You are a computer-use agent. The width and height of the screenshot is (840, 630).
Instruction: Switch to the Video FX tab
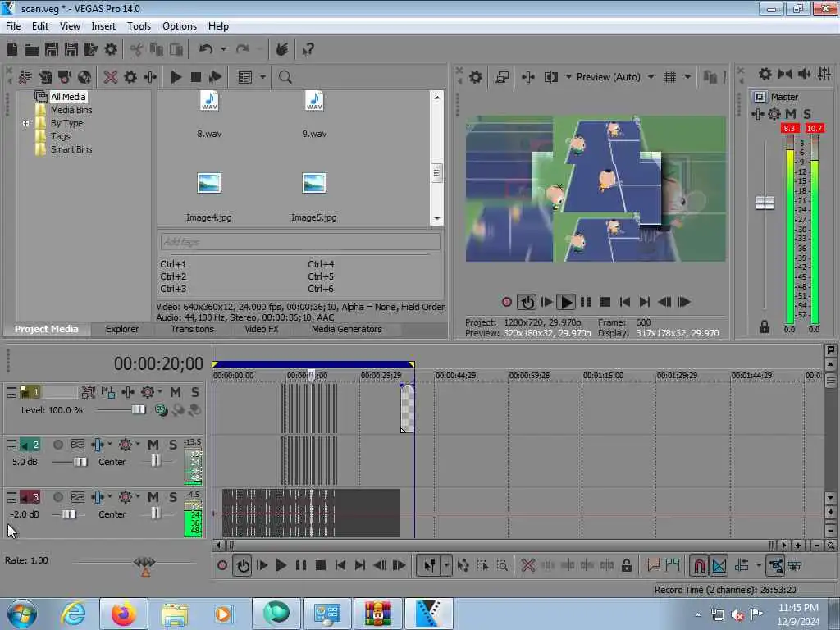tap(262, 329)
